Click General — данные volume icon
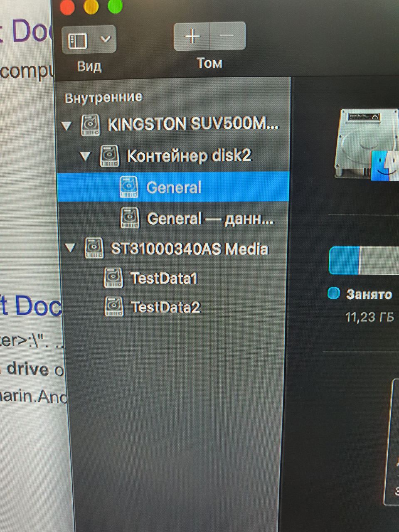This screenshot has width=399, height=532. click(x=130, y=218)
